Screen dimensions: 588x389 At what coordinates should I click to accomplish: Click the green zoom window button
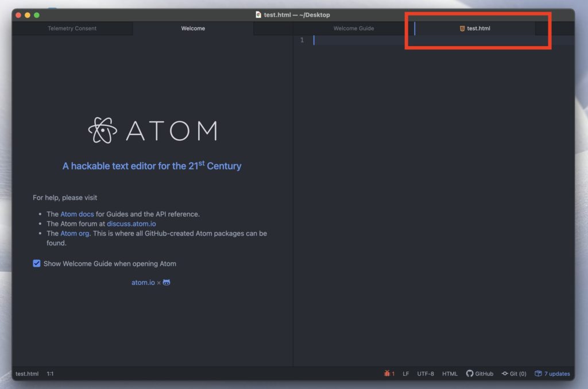pos(37,15)
